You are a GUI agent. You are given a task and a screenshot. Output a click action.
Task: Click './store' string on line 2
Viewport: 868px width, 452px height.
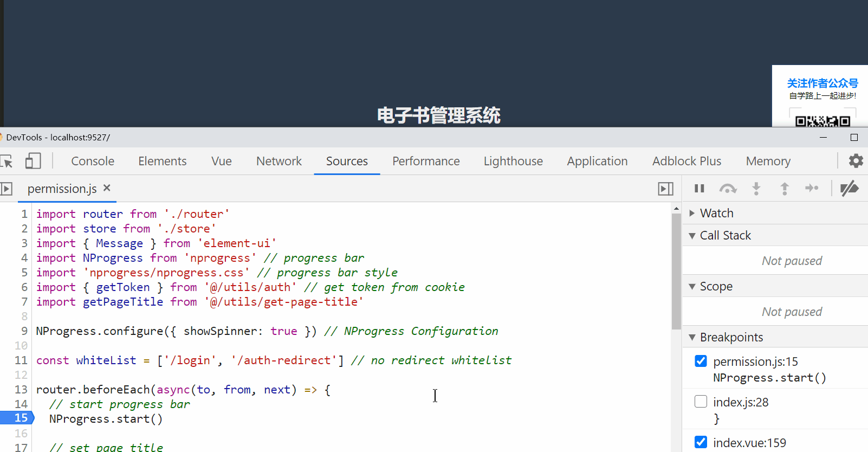click(x=186, y=229)
